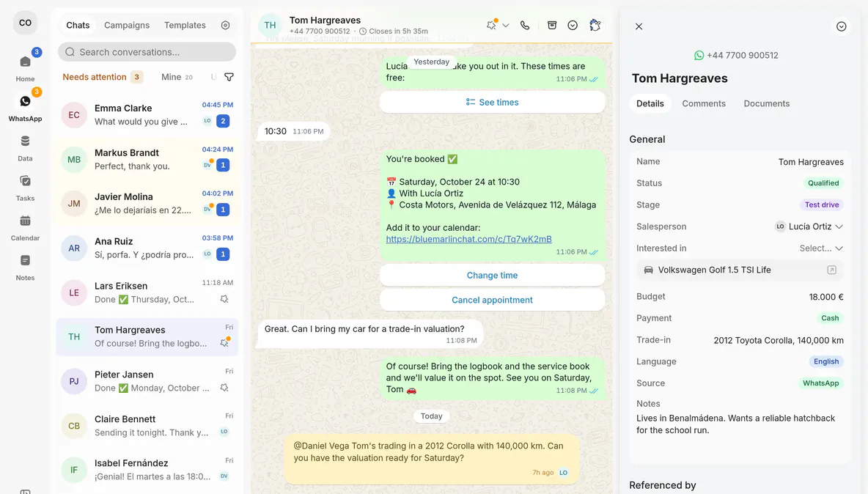Screen dimensions: 868x494
Task: Change the English language tag
Action: pos(826,361)
